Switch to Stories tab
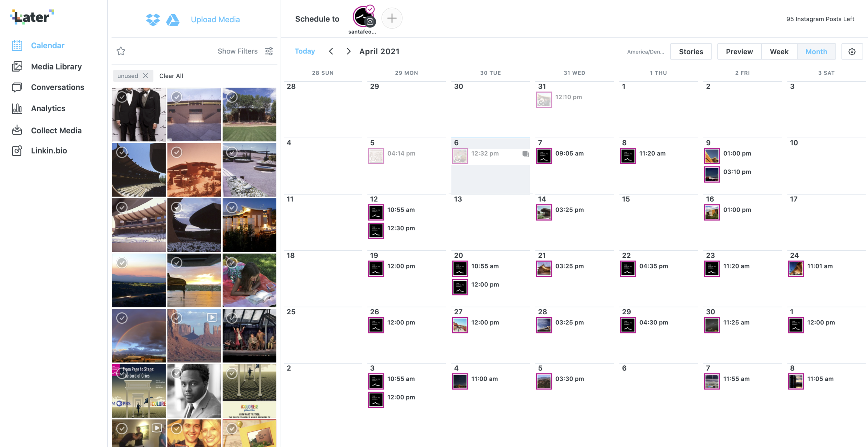 691,52
